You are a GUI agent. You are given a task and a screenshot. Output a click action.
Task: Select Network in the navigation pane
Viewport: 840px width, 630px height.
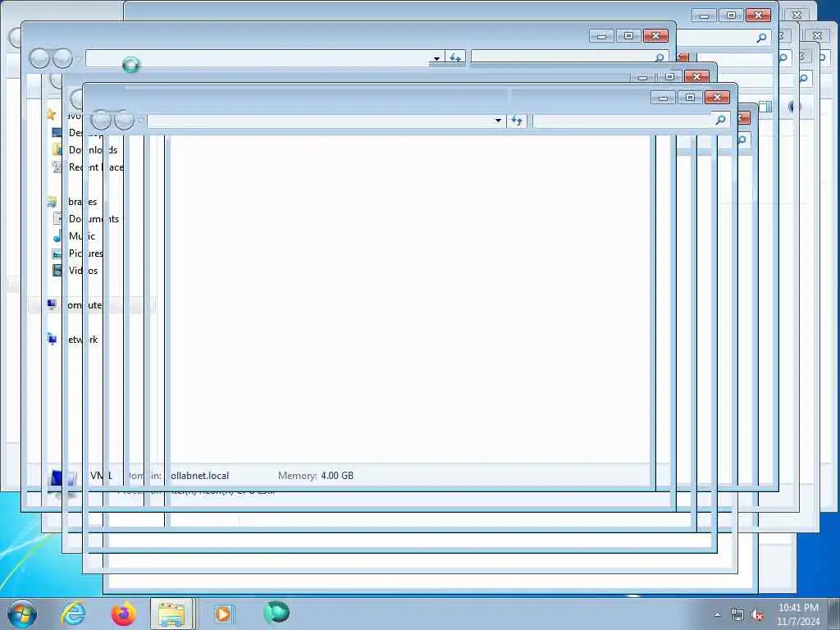click(x=72, y=339)
